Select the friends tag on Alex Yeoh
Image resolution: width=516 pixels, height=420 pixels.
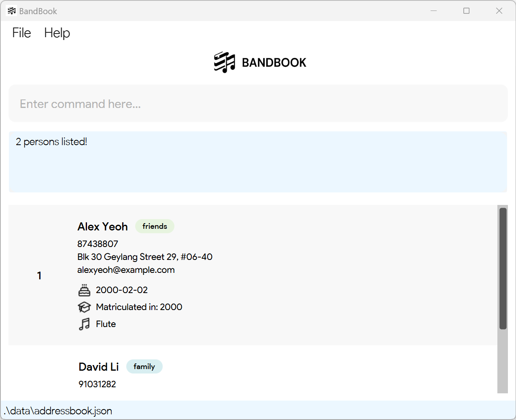pos(155,226)
